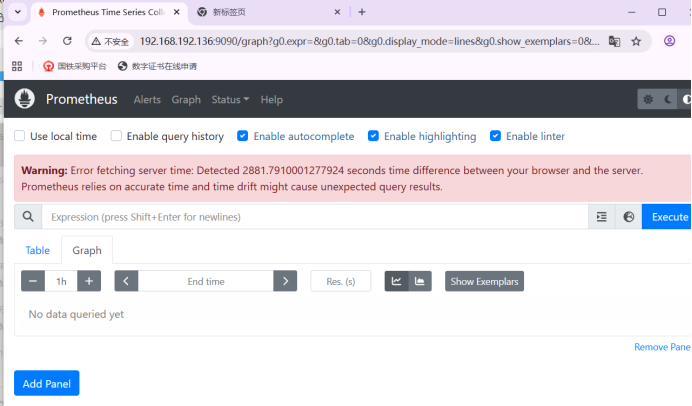This screenshot has height=406, width=692.
Task: Click the Show Exemplars button
Action: click(x=484, y=281)
